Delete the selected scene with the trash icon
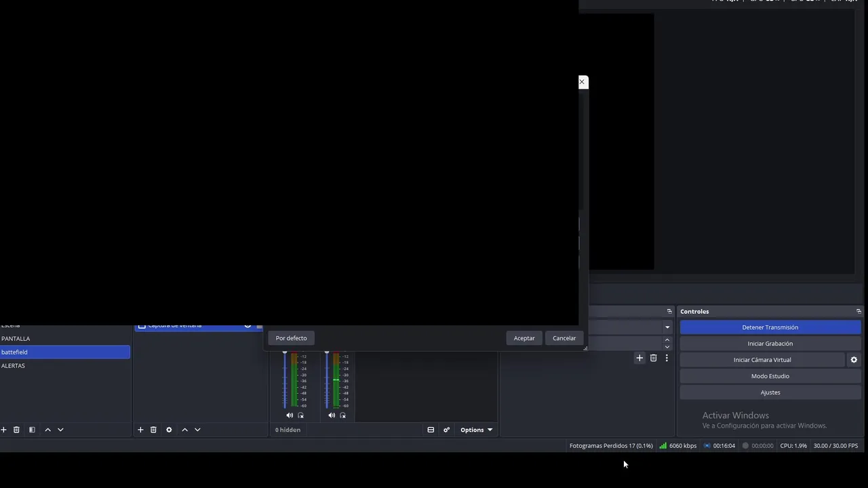868x488 pixels. pyautogui.click(x=16, y=430)
